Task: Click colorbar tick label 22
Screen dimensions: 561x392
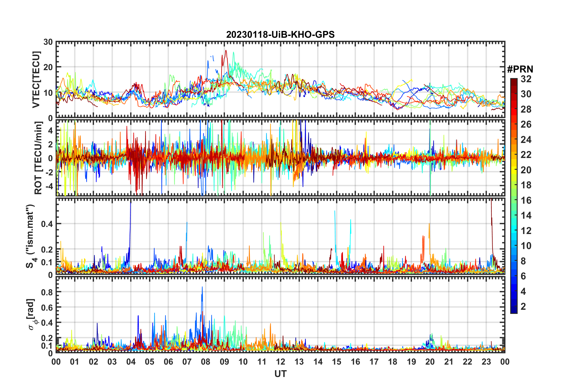Action: tap(526, 155)
